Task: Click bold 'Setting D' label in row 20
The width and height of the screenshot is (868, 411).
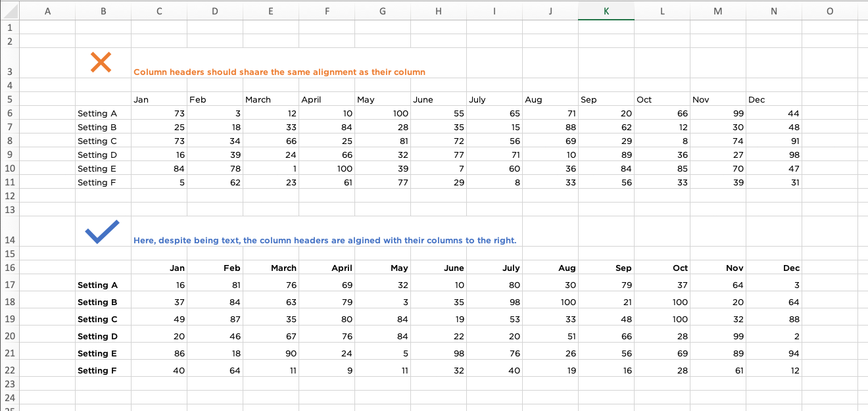Action: (97, 337)
